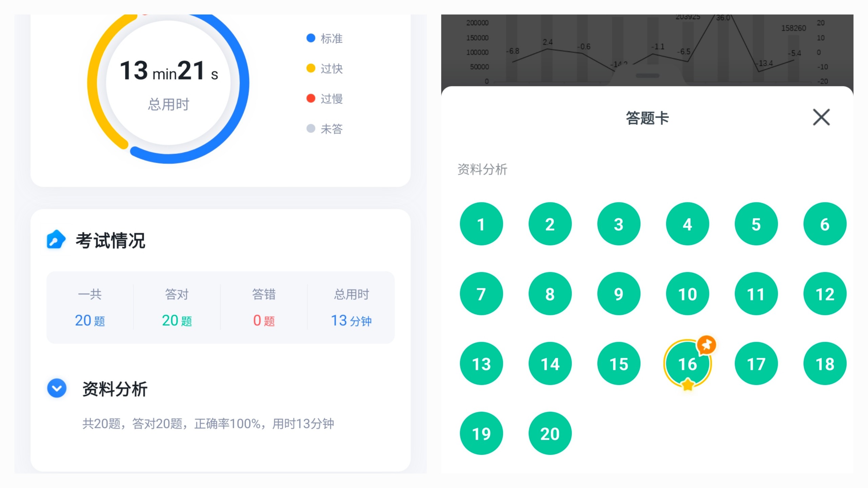Viewport: 868px width, 488px height.
Task: Close the 答题卡 answer sheet panel
Action: 821,117
